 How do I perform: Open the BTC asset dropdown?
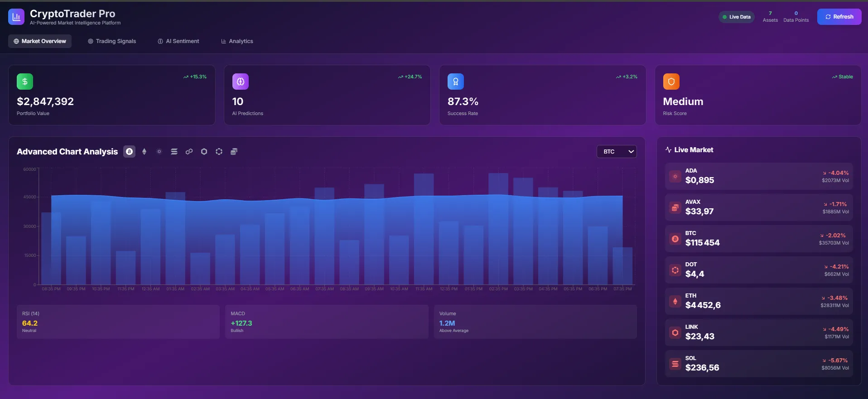616,152
